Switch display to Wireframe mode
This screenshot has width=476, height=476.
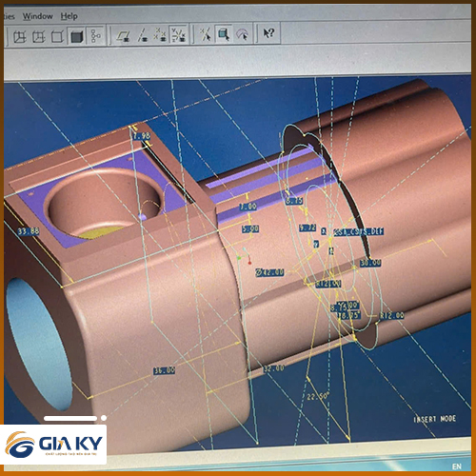tap(20, 36)
